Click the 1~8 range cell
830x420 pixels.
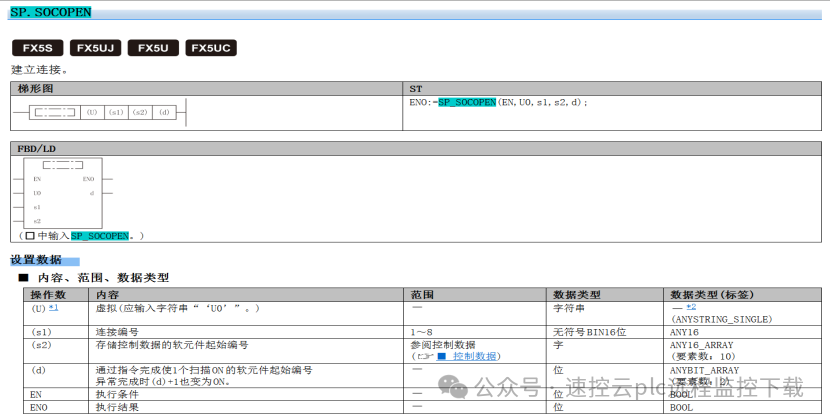(x=475, y=332)
